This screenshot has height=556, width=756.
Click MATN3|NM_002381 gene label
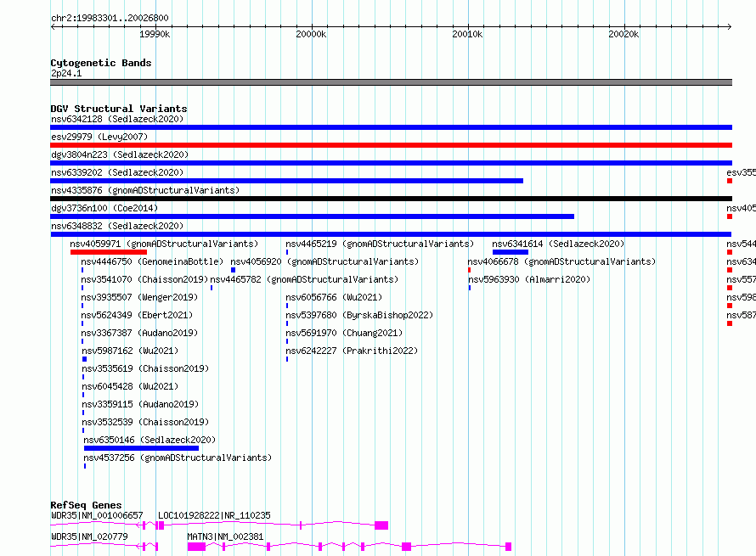(x=225, y=536)
